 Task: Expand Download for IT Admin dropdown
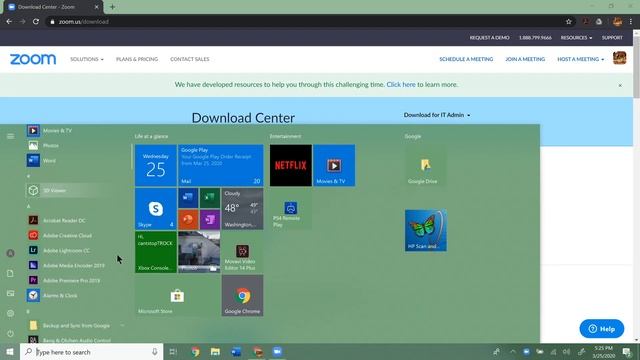pos(437,115)
